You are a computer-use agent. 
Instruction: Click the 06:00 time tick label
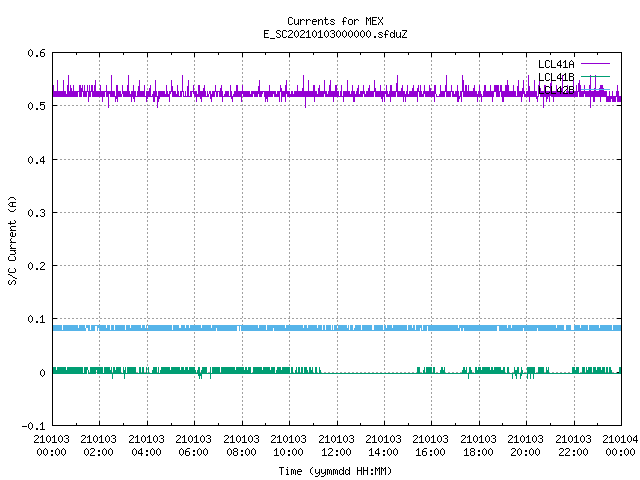[193, 452]
